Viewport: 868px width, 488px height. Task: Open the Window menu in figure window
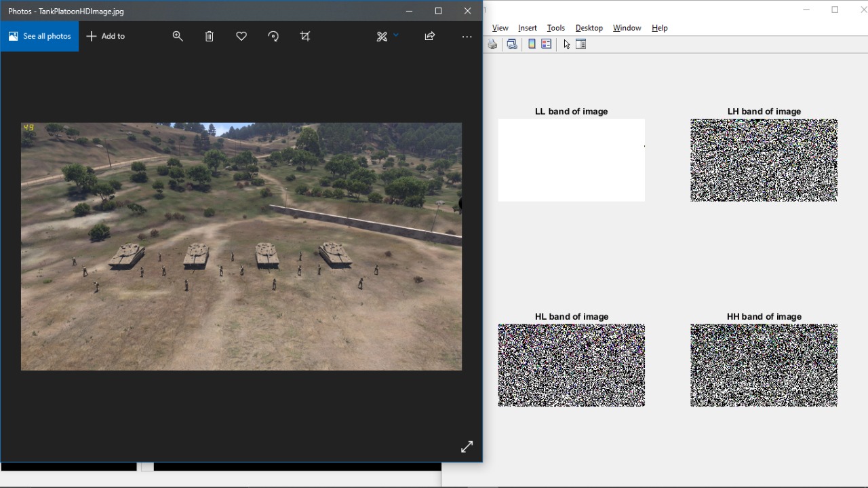[627, 28]
